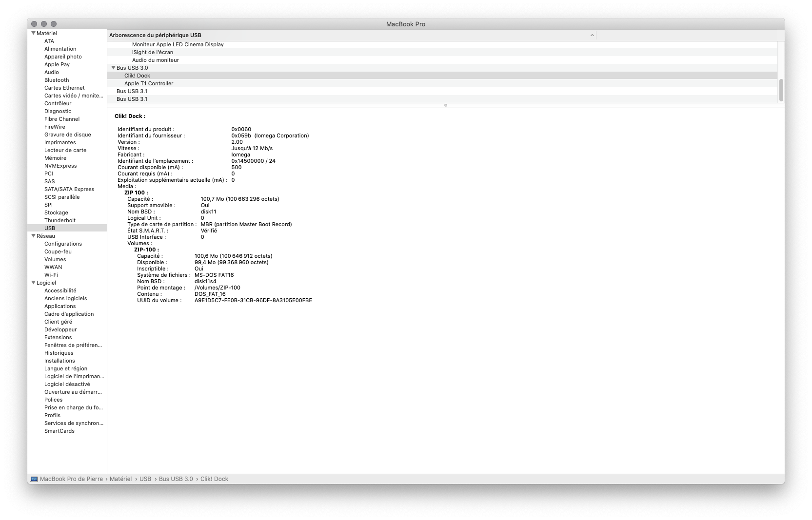Select SPI in the sidebar
The width and height of the screenshot is (812, 520).
point(48,205)
